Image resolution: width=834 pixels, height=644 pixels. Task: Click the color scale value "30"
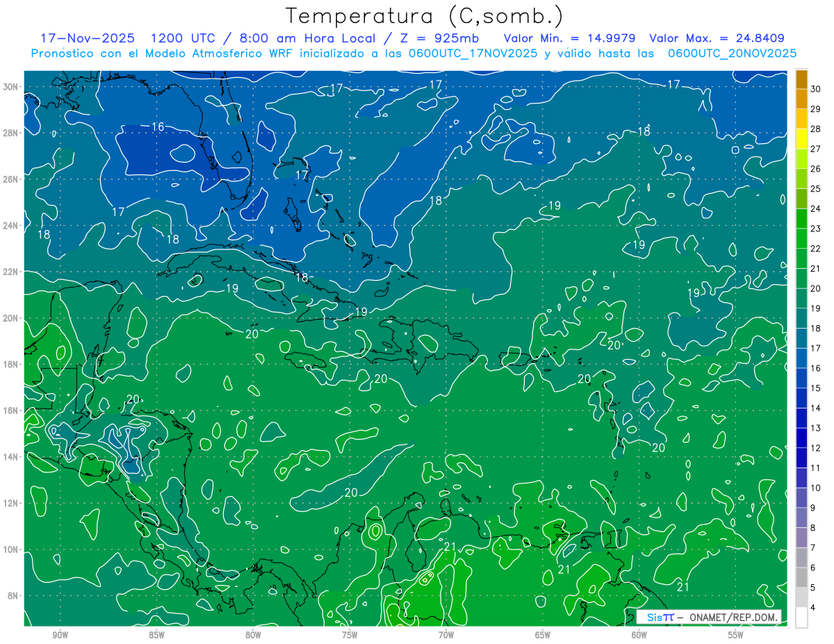pyautogui.click(x=815, y=89)
